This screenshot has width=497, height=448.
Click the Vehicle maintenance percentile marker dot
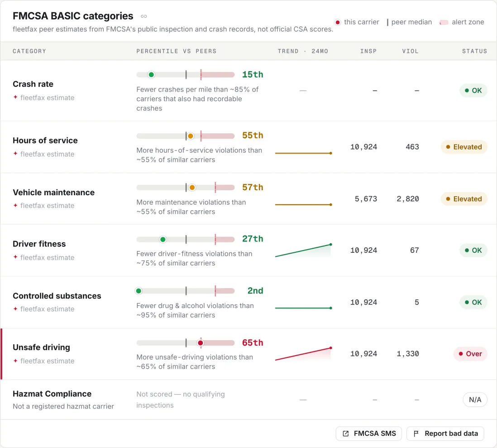pos(192,188)
